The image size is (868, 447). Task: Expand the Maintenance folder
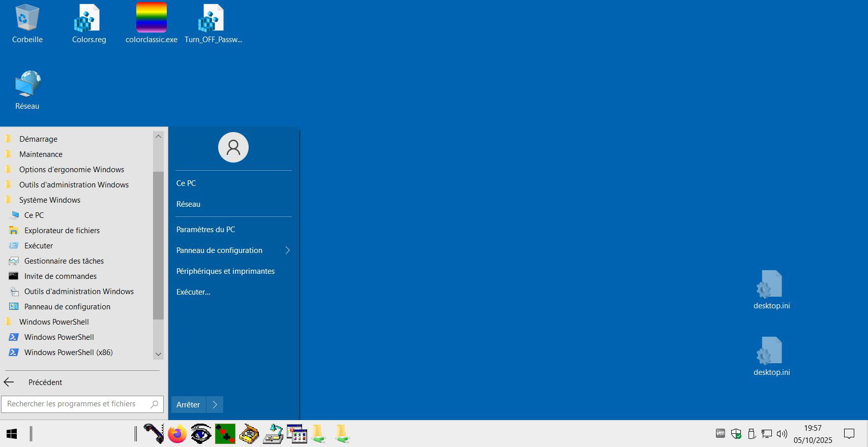(x=41, y=154)
